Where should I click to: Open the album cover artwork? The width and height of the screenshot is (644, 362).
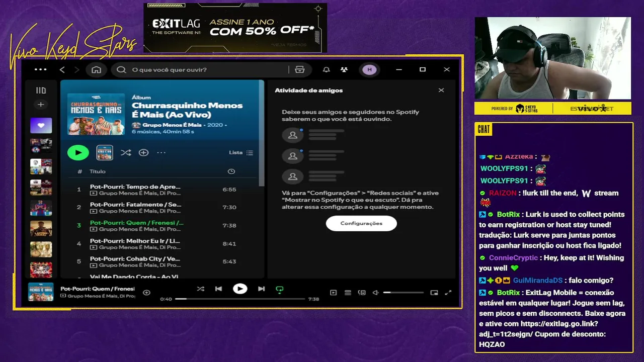(x=96, y=114)
